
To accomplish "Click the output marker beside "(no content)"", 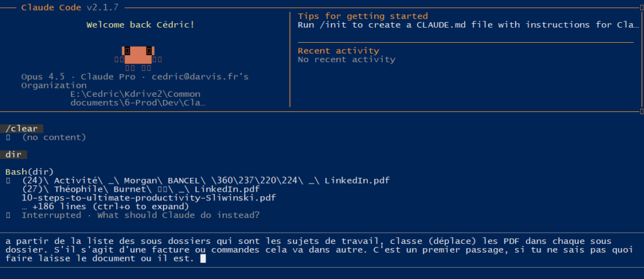I will click(8, 137).
